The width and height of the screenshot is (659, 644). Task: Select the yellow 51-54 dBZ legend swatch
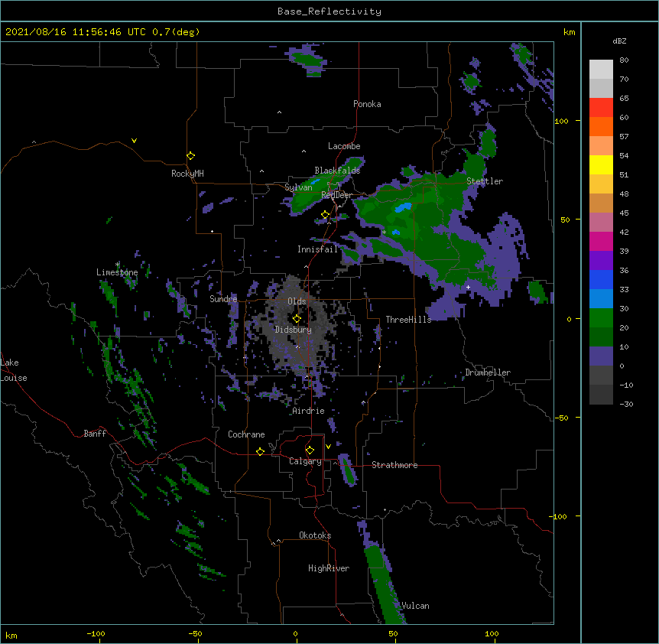(x=601, y=164)
